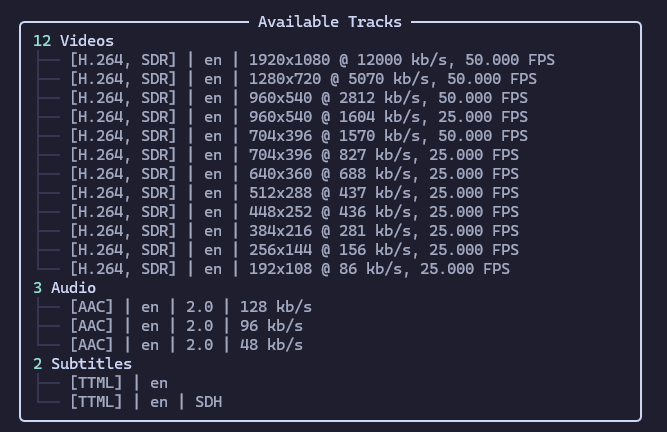Select the 1920x1080 @ 12000 kb/s video track

coord(312,60)
